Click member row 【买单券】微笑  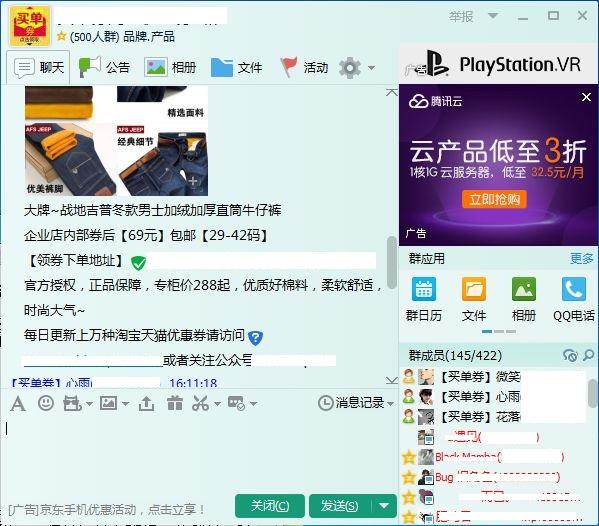(x=494, y=377)
